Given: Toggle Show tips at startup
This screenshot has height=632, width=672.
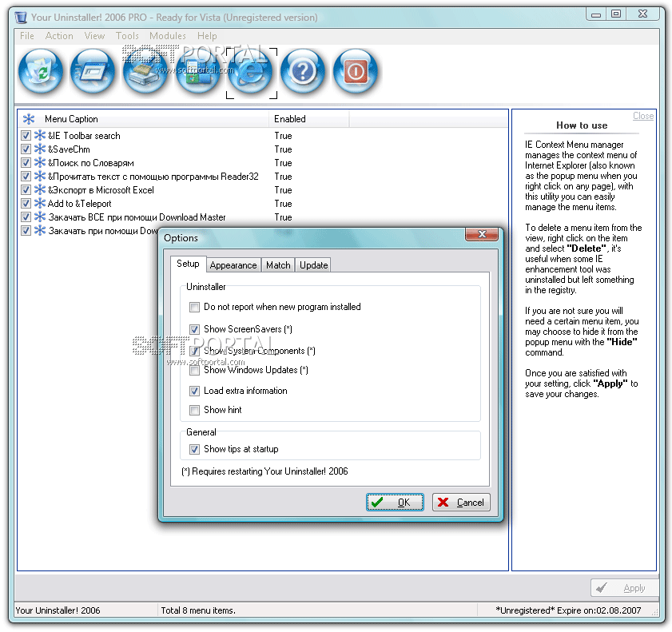Looking at the screenshot, I should (x=195, y=450).
